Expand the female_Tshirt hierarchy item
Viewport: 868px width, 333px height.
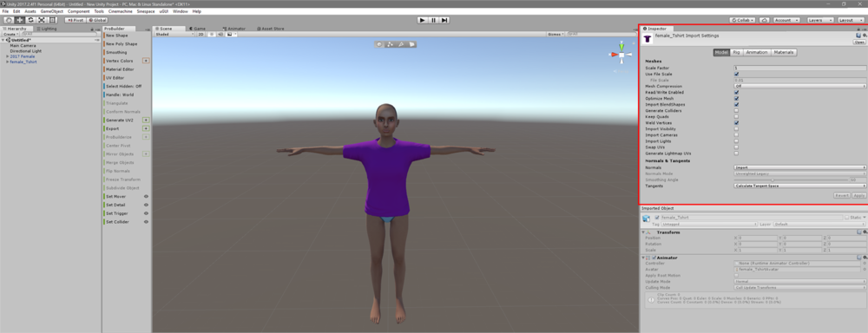coord(7,62)
